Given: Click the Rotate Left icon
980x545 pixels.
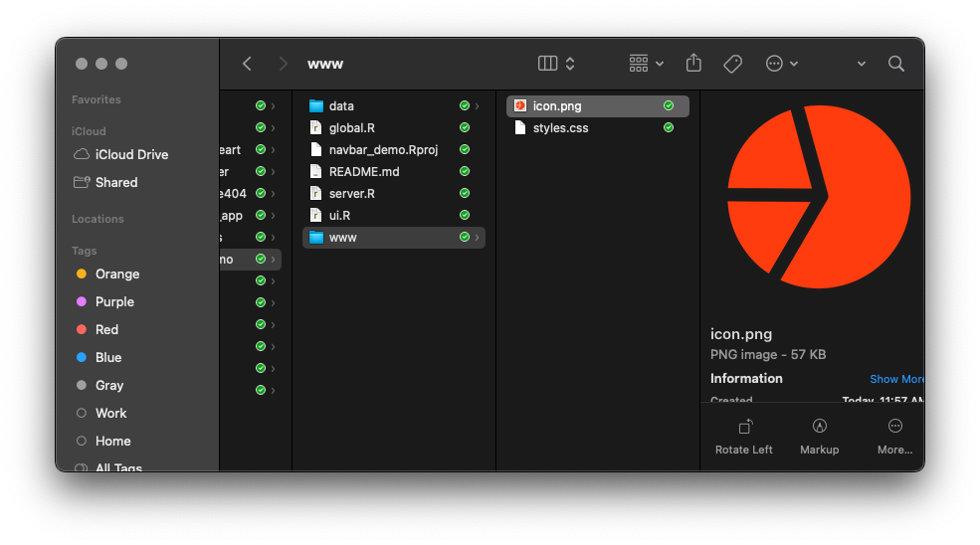Looking at the screenshot, I should (744, 427).
